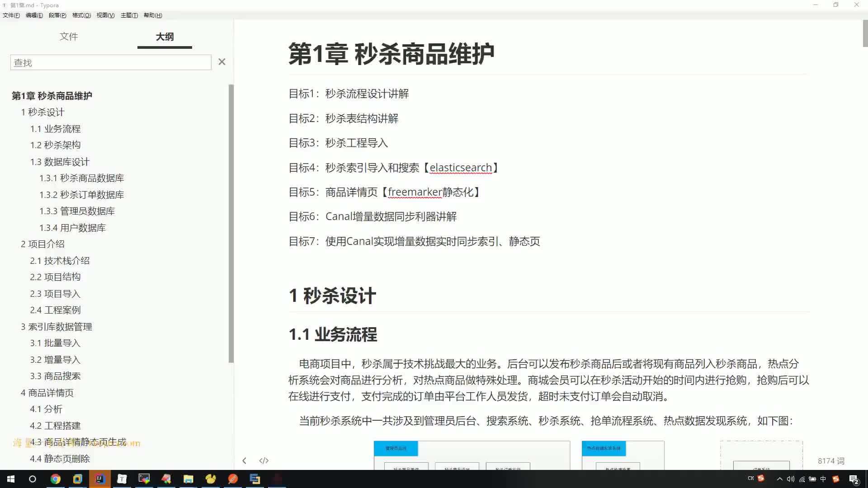
Task: Focus the 查找 search input field
Action: [111, 62]
